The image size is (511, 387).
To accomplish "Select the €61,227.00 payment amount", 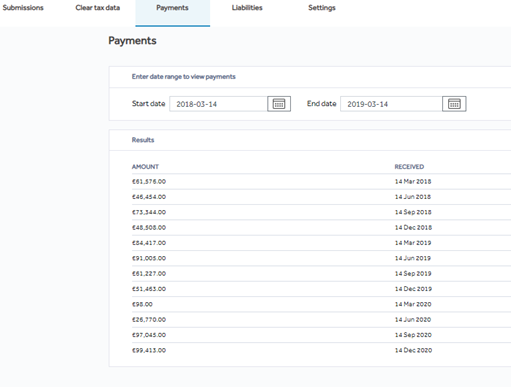I will coord(149,274).
